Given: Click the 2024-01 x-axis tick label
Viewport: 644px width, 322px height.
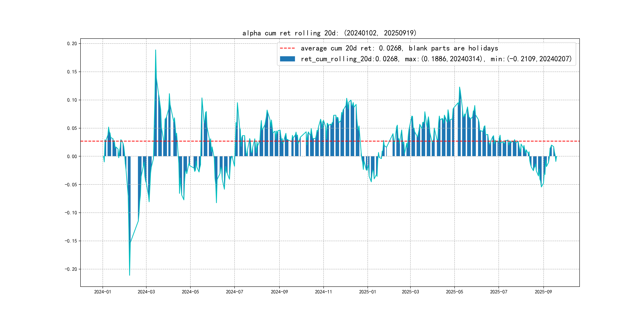Looking at the screenshot, I should [x=103, y=292].
